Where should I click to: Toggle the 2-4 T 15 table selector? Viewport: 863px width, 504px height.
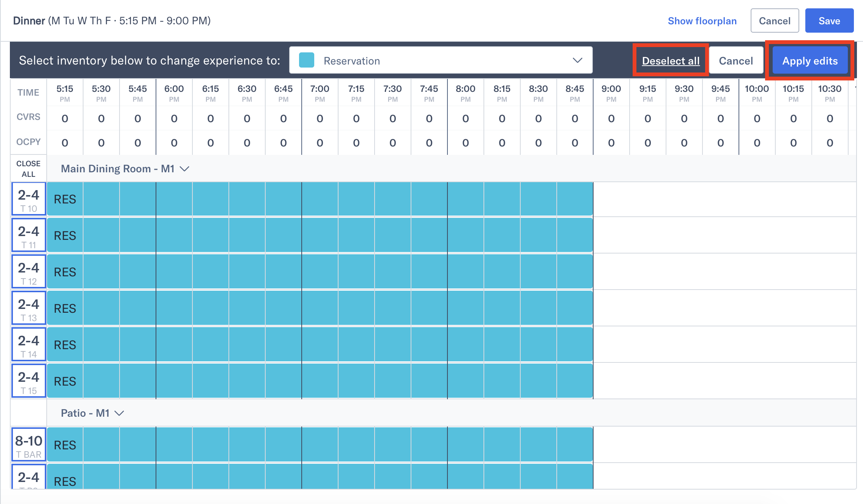click(28, 381)
